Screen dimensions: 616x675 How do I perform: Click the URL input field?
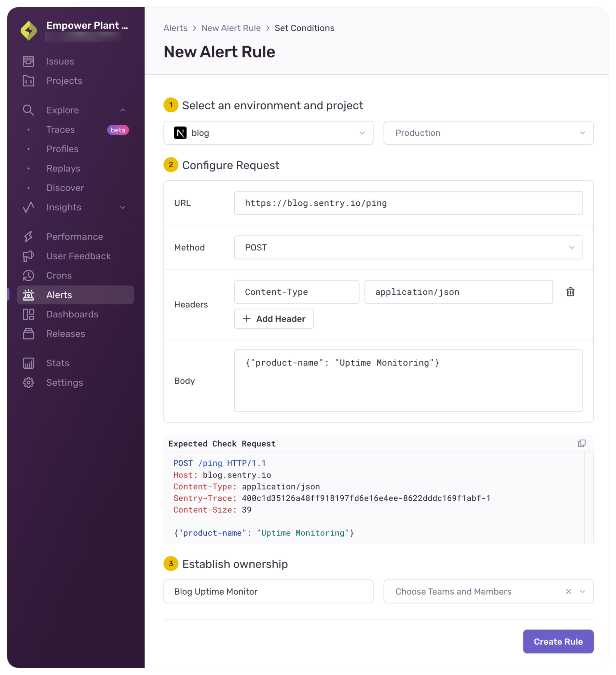coord(409,203)
